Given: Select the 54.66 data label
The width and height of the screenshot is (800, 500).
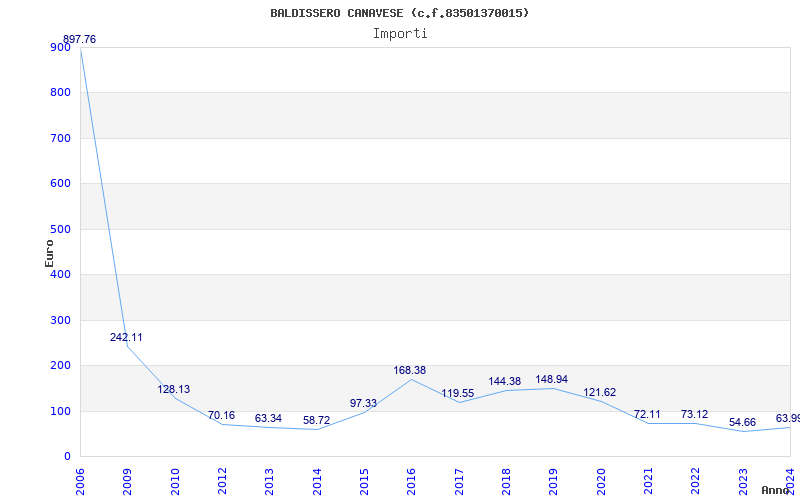Looking at the screenshot, I should tap(742, 422).
